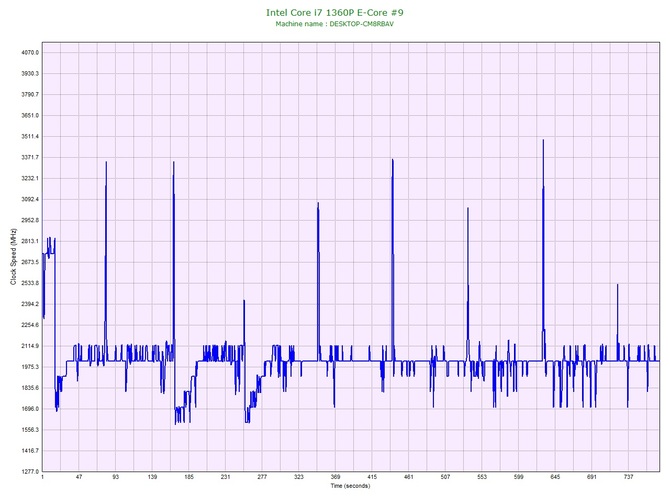
Task: Click the 599 tick on time axis
Action: tap(519, 477)
